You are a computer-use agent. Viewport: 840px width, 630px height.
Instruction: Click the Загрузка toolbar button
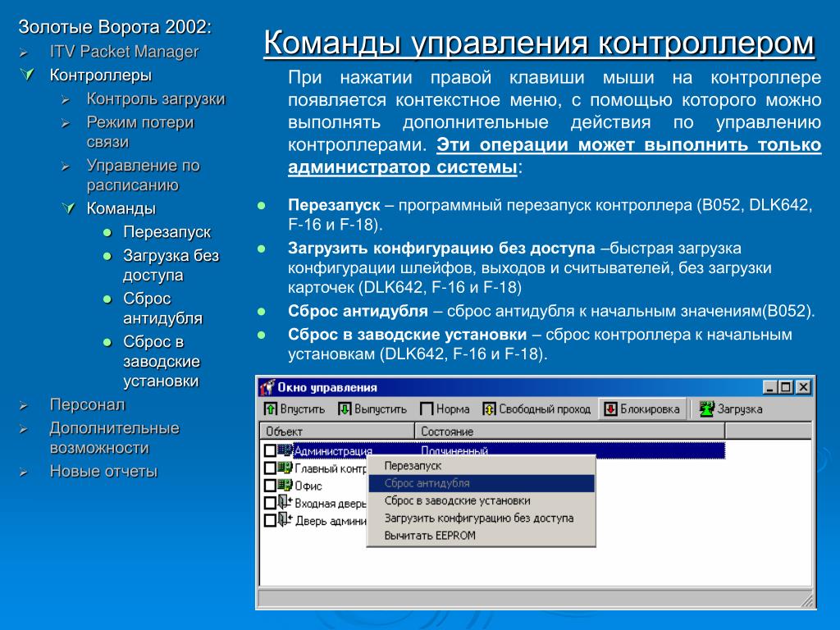click(731, 409)
